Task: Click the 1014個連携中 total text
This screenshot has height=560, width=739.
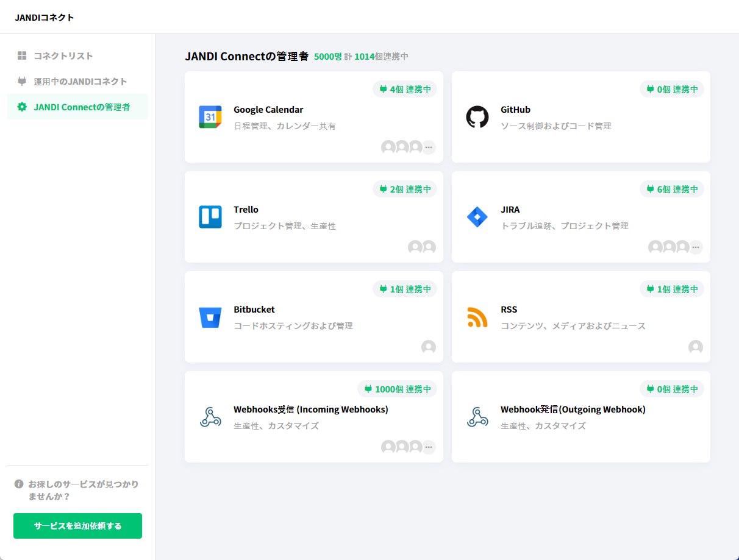Action: click(381, 57)
